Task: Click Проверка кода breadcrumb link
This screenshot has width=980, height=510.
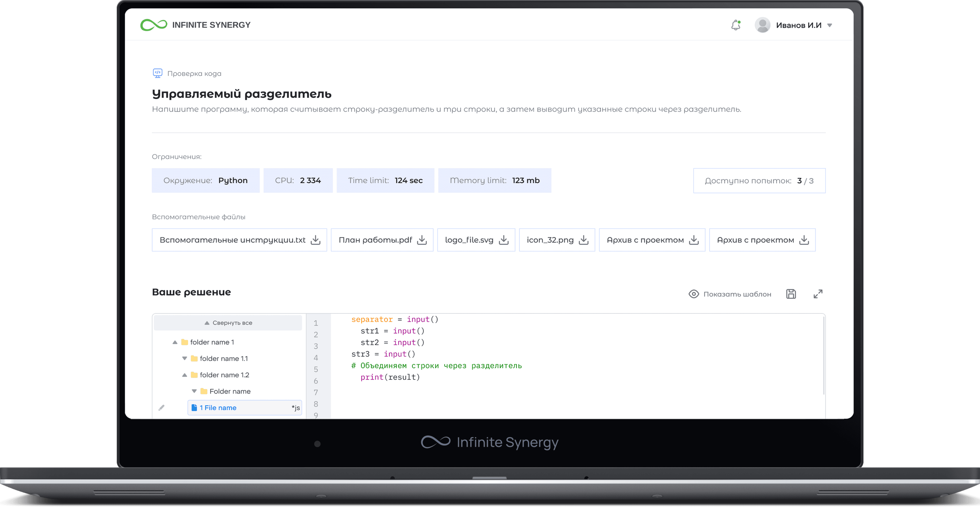Action: pos(194,74)
